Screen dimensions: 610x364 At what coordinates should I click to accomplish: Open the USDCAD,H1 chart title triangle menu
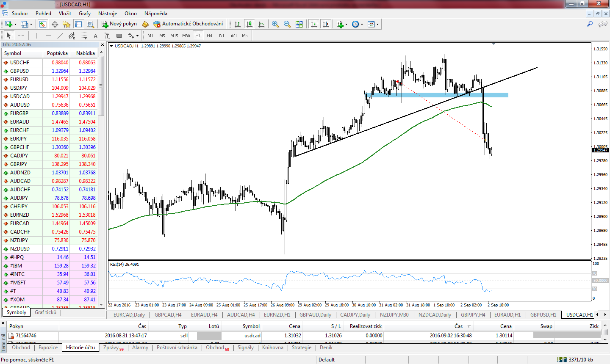(x=111, y=46)
